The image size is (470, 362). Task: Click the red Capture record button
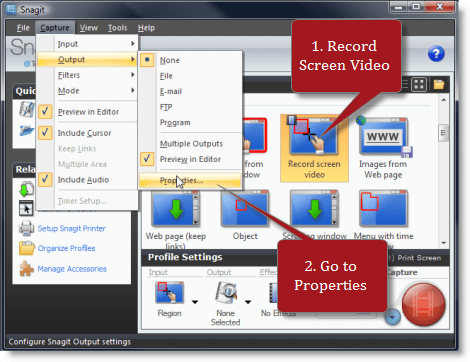(423, 304)
